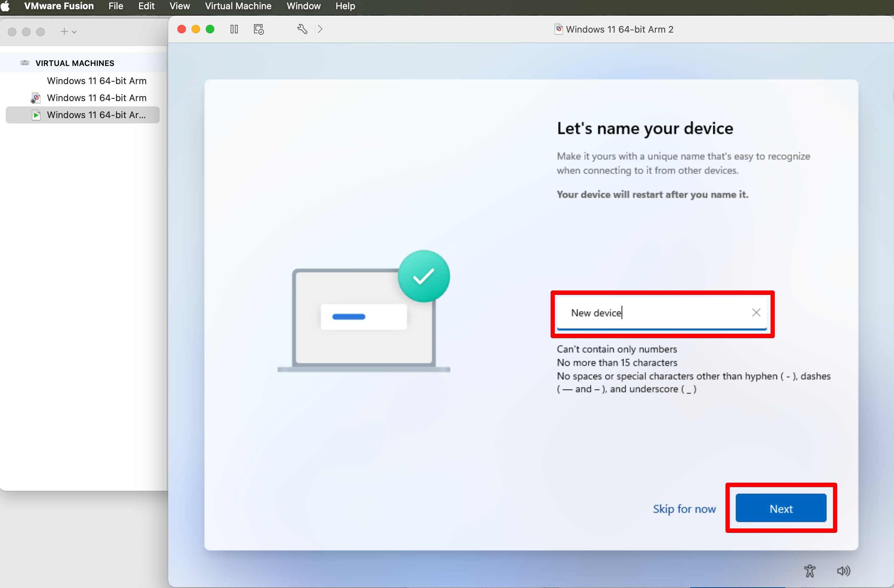
Task: Open the View menu
Action: [x=179, y=6]
